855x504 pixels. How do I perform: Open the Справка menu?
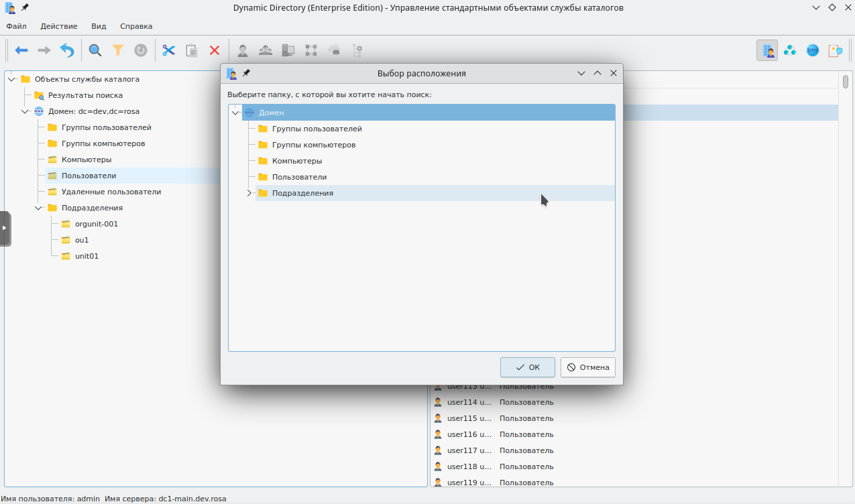[136, 26]
